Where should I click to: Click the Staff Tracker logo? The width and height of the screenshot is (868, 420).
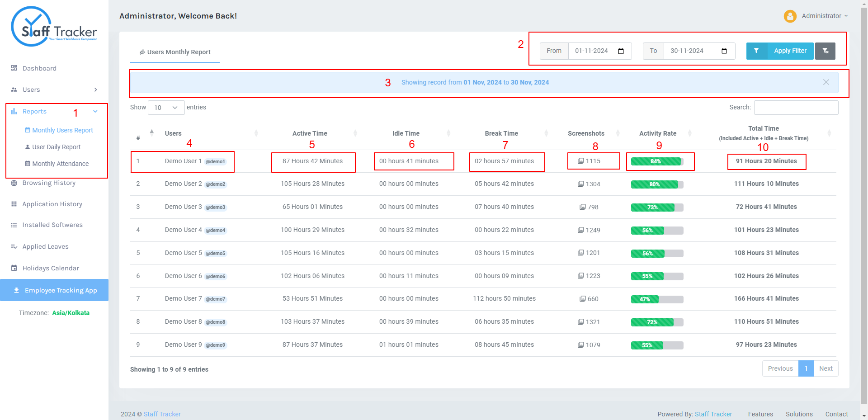pyautogui.click(x=54, y=26)
